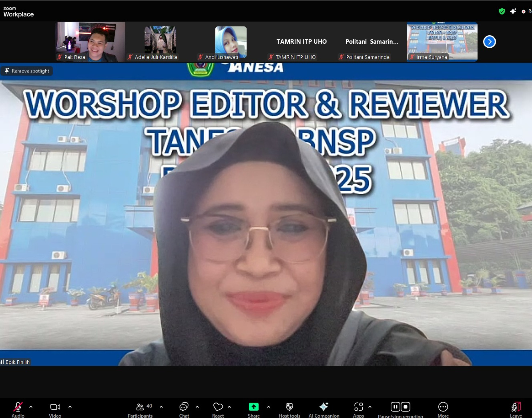Click the green Share screen button
The image size is (532, 418).
point(254,407)
